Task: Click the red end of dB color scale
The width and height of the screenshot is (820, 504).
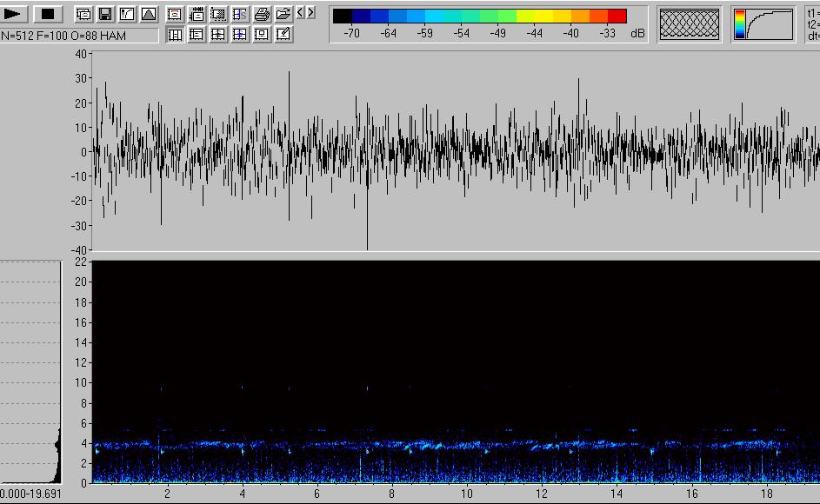Action: [617, 16]
